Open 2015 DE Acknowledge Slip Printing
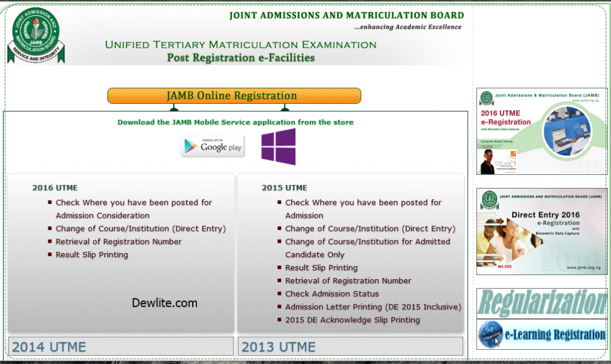Screen dimensions: 611x364 point(352,320)
